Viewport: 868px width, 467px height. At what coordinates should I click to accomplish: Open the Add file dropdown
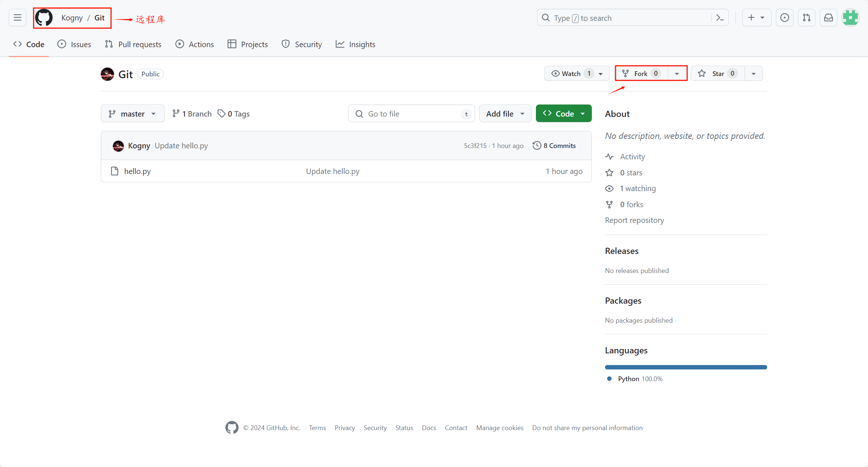[505, 114]
